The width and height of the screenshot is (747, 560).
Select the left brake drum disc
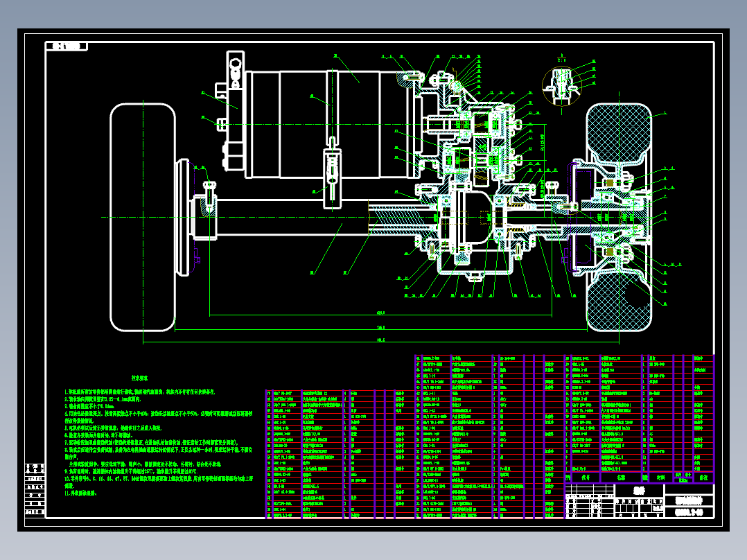184,218
